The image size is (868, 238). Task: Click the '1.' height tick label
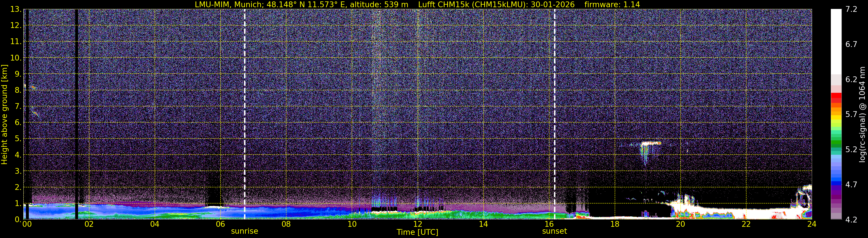18,203
